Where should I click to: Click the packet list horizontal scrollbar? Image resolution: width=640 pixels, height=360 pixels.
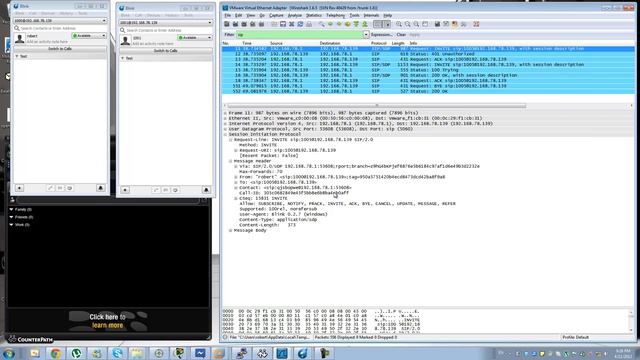coord(376,106)
